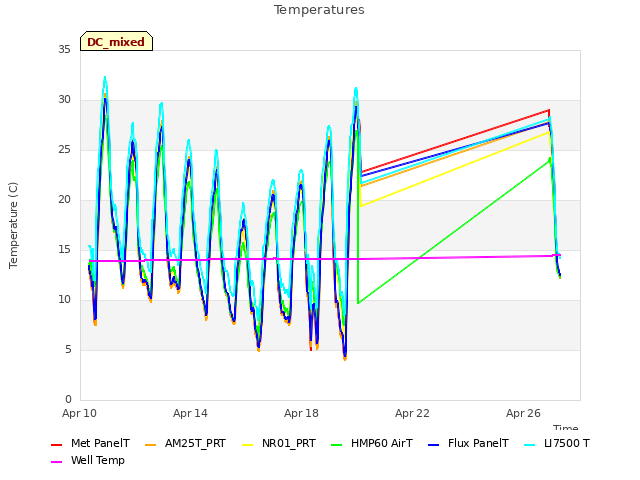
Task: Toggle the HMP60 AirT legend entry
Action: [372, 443]
